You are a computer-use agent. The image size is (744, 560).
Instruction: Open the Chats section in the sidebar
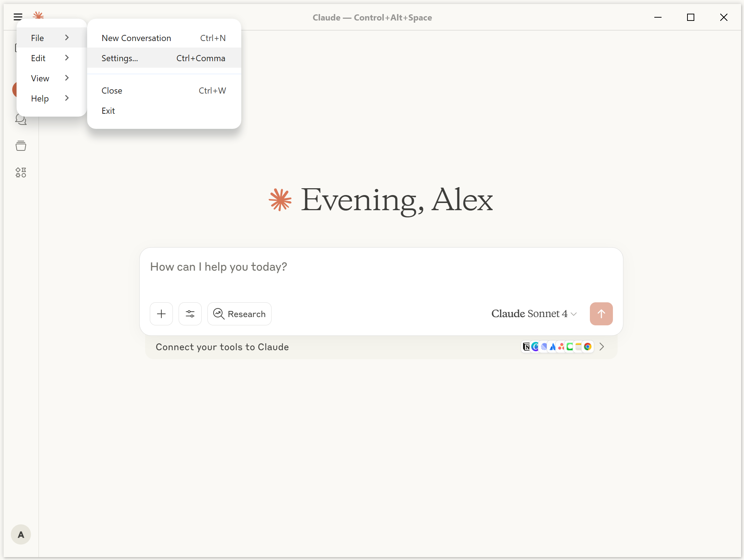(21, 120)
